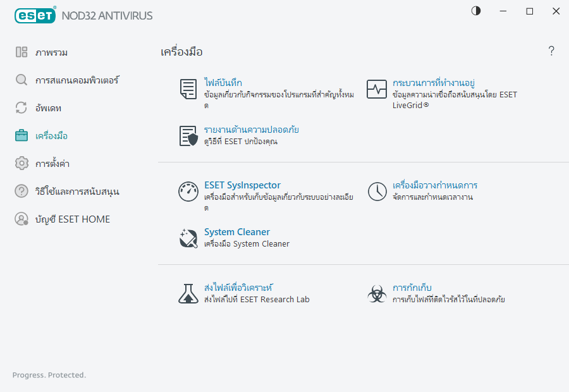Click the Submit sample flask icon
Viewport: 569px width, 392px height.
188,293
